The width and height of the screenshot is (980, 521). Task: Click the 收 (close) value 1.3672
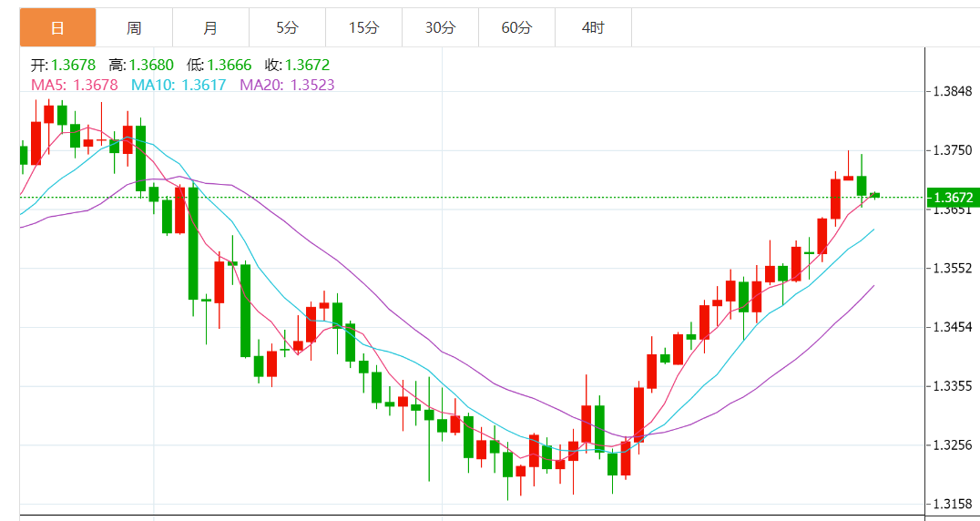click(307, 66)
